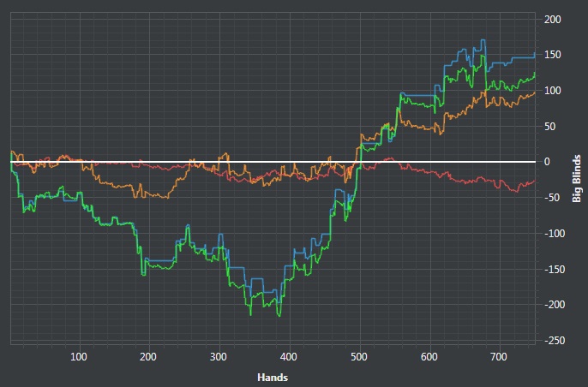Image resolution: width=588 pixels, height=387 pixels.
Task: Click the y-axis label -250
Action: tap(555, 341)
